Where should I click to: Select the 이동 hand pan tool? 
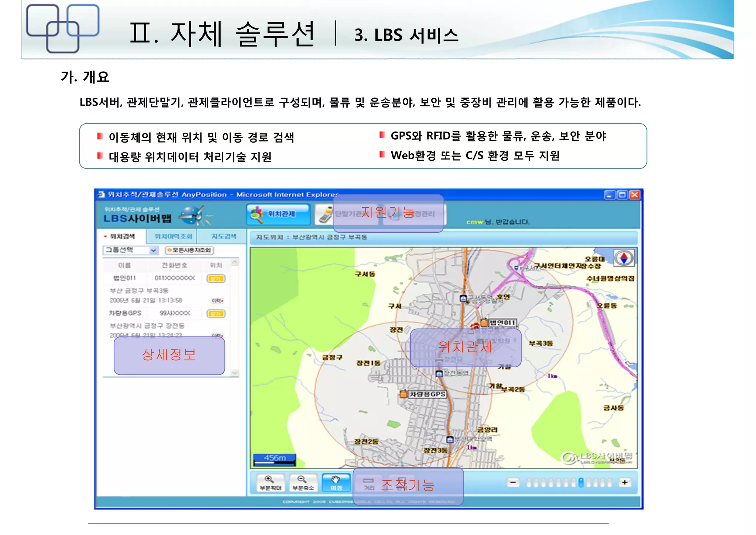pyautogui.click(x=336, y=483)
